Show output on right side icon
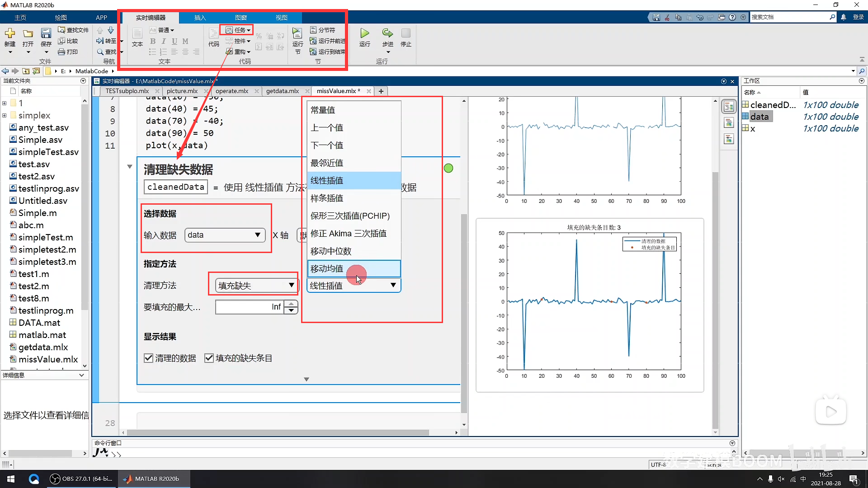This screenshot has height=488, width=868. (729, 107)
